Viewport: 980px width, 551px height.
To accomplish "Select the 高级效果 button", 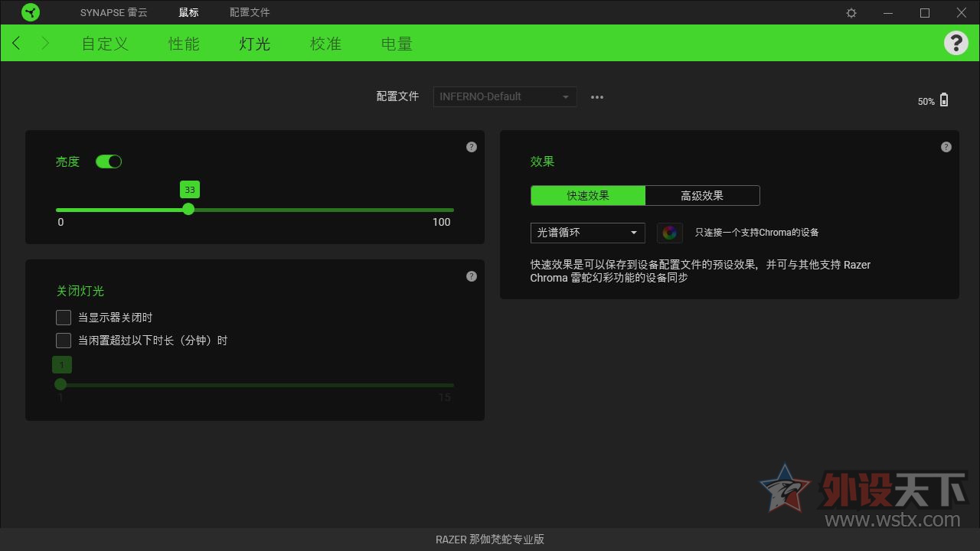I will (702, 196).
